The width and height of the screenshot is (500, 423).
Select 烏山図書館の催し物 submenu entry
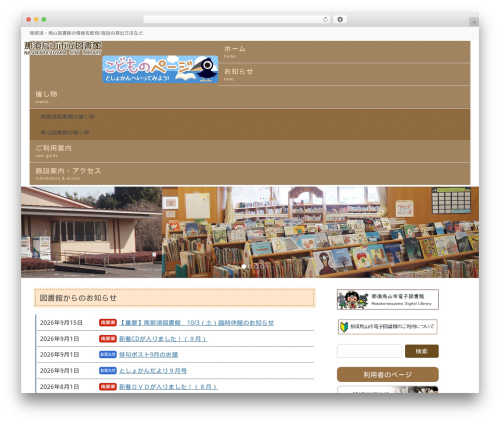click(65, 132)
